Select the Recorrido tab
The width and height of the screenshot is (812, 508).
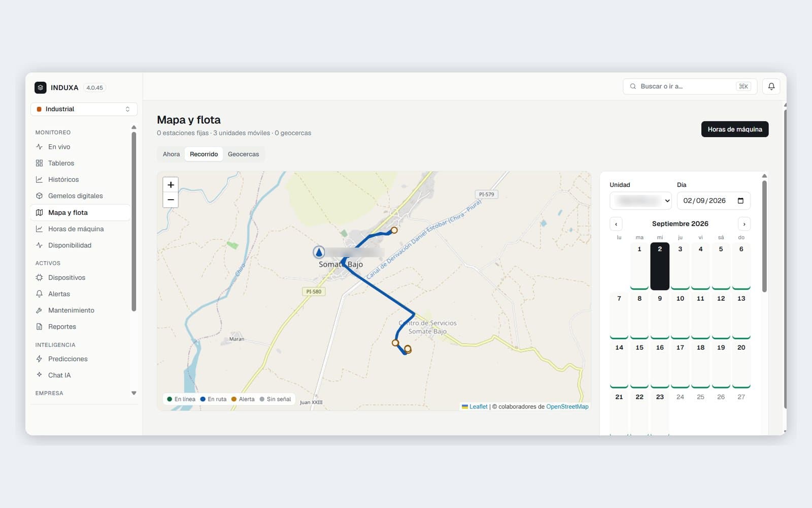pyautogui.click(x=204, y=154)
